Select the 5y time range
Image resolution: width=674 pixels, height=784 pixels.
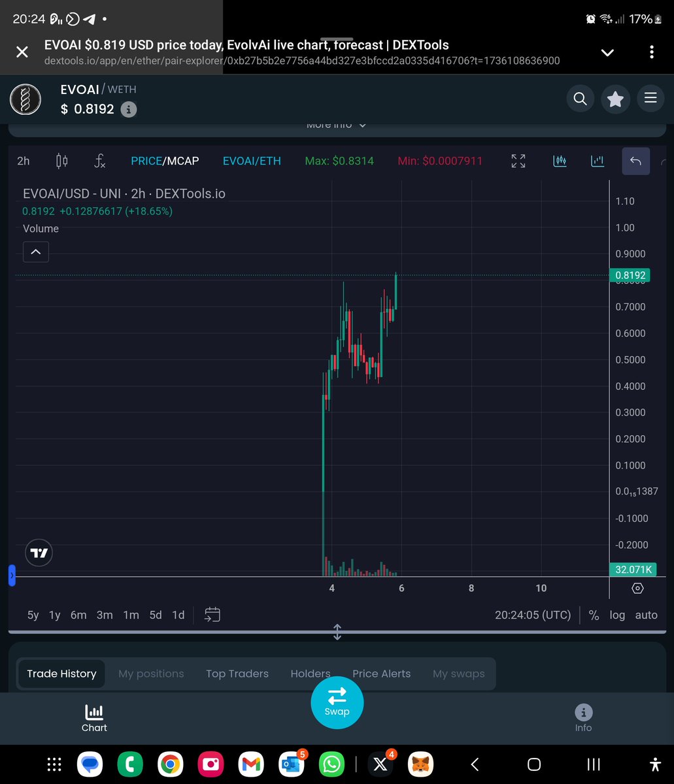(x=33, y=615)
